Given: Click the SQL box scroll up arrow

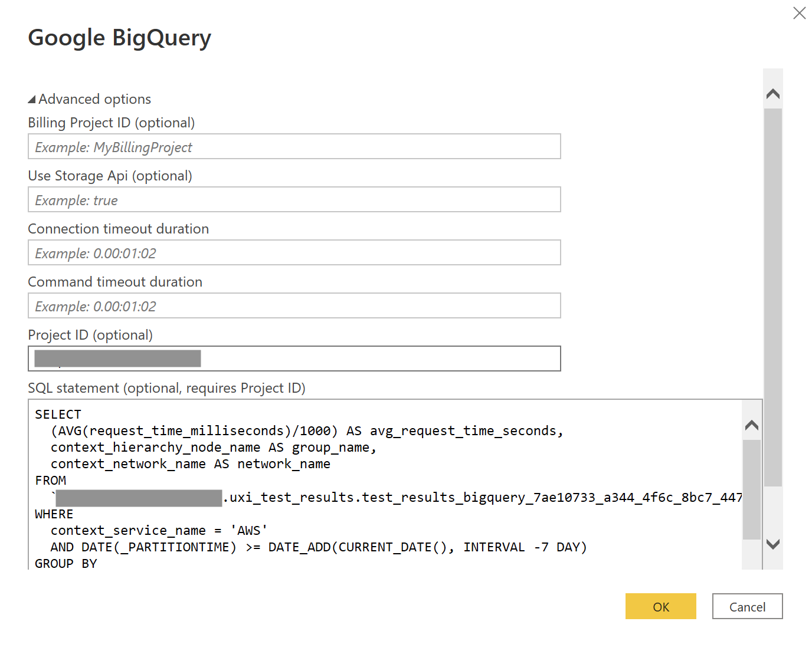Looking at the screenshot, I should 751,425.
